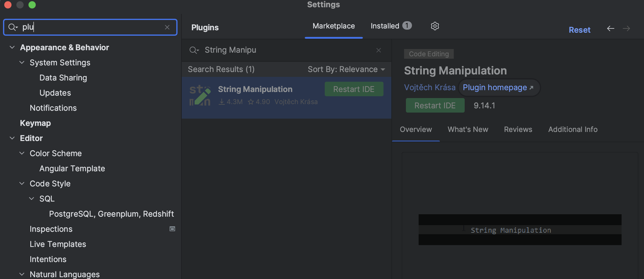Click the String Manipulation preview image

520,230
